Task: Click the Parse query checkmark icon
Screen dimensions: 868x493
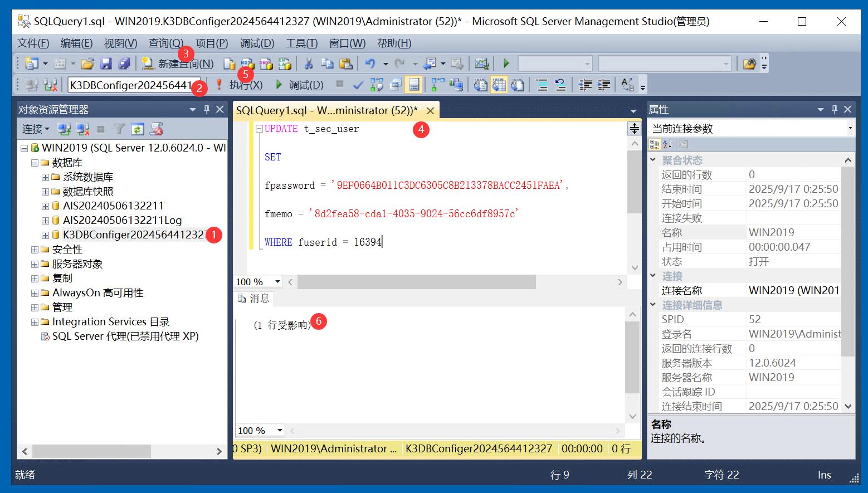Action: coord(358,85)
